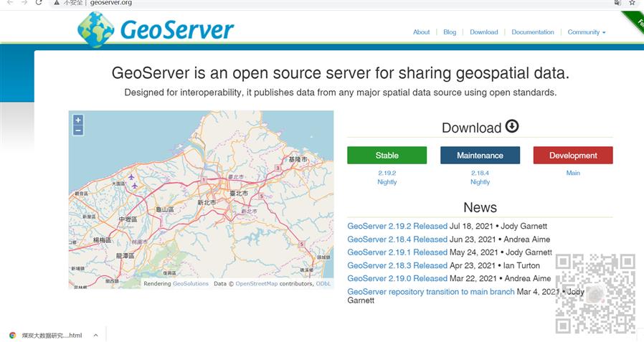The image size is (644, 342).
Task: Bookmark page with the star icon
Action: click(x=632, y=2)
